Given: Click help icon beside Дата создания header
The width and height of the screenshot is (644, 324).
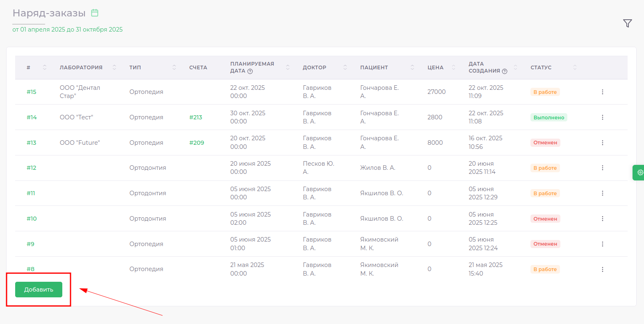Looking at the screenshot, I should tap(505, 71).
